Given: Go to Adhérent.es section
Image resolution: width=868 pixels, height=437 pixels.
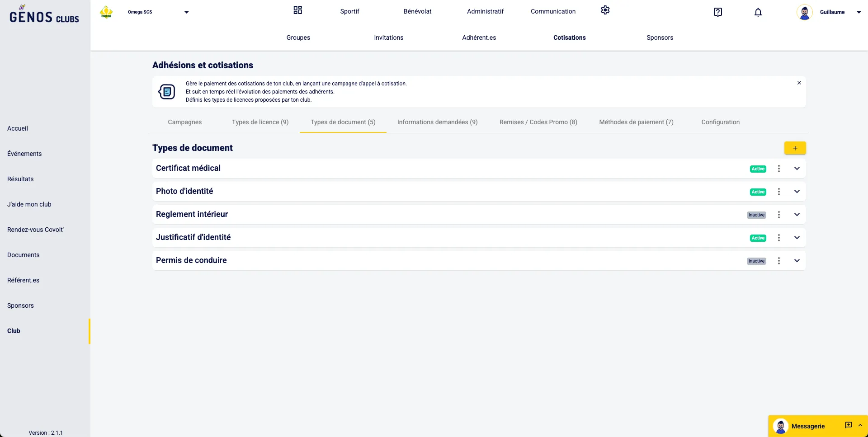Looking at the screenshot, I should pyautogui.click(x=479, y=38).
